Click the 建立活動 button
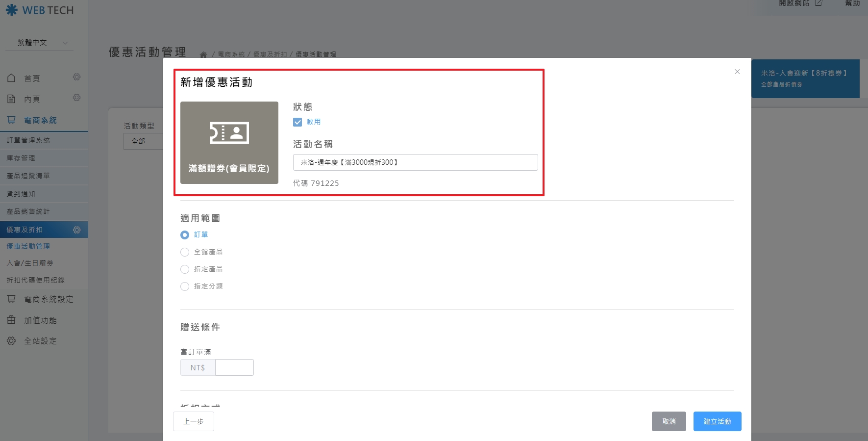 [717, 421]
